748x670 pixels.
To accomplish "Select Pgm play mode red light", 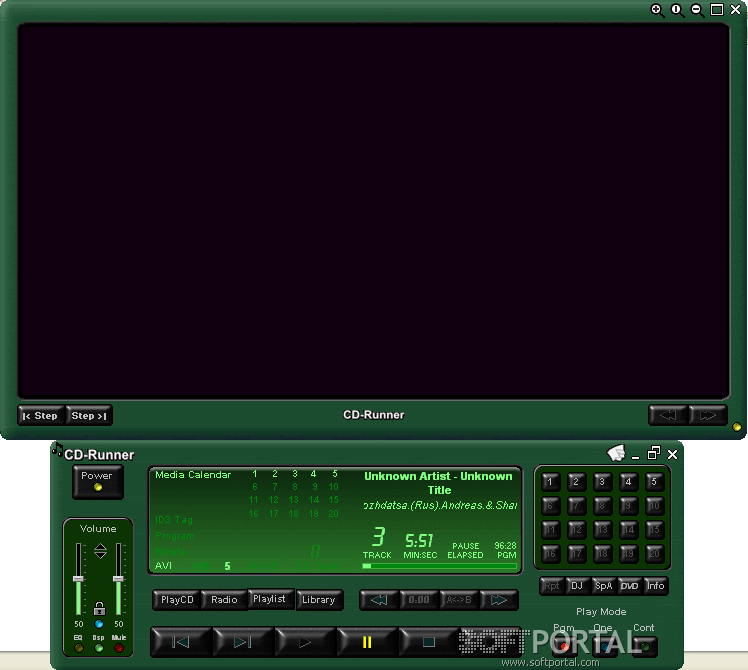I will (x=564, y=647).
